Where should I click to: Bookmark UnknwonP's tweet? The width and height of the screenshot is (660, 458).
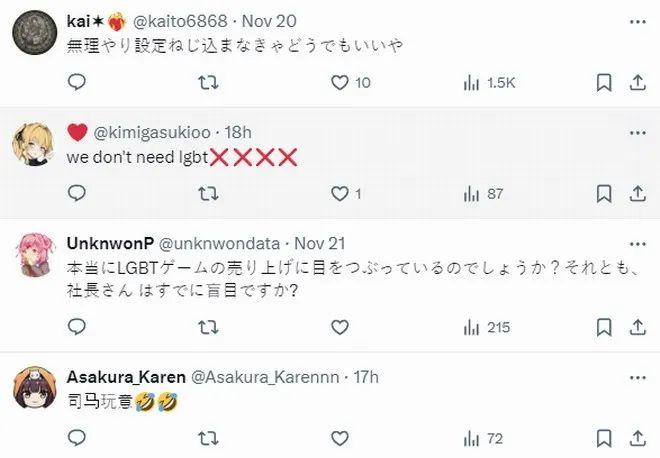coord(604,327)
